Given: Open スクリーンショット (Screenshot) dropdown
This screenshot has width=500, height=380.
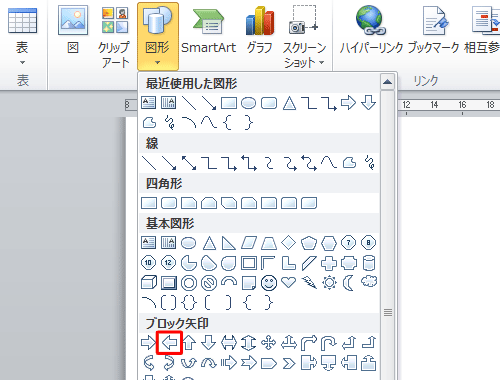Looking at the screenshot, I should 304,36.
